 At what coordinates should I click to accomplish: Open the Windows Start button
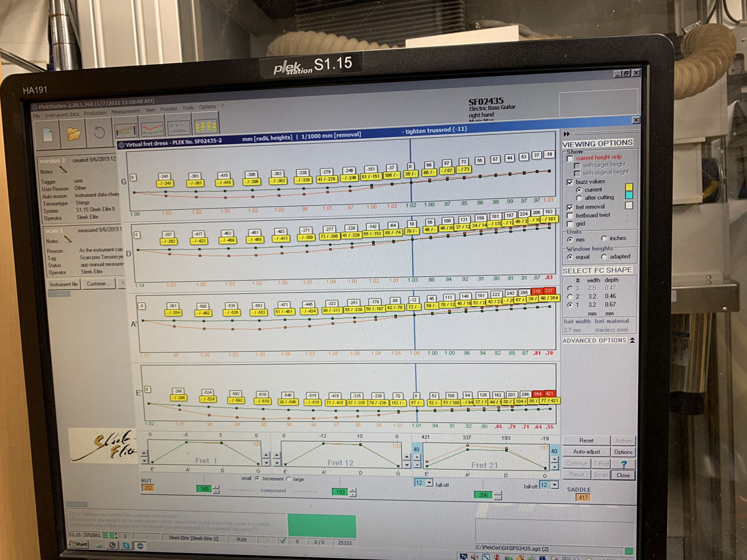pyautogui.click(x=78, y=544)
